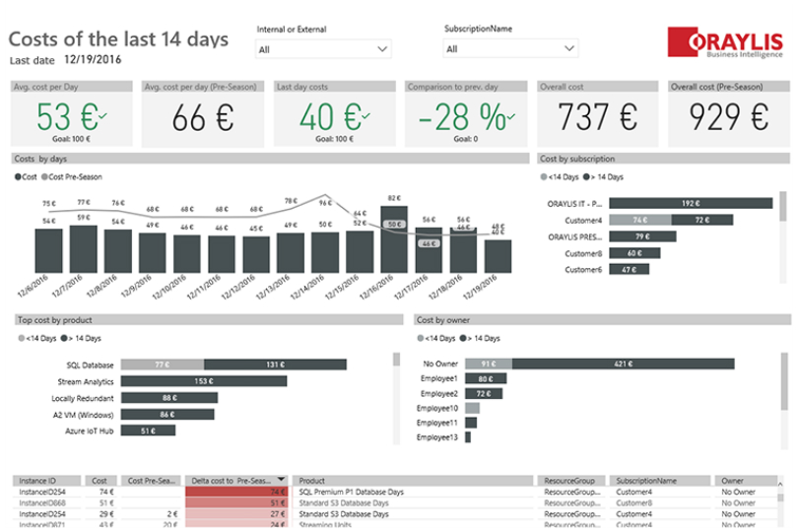The height and width of the screenshot is (532, 798).
Task: Use the Cost by owner scrollbar
Action: click(x=784, y=382)
